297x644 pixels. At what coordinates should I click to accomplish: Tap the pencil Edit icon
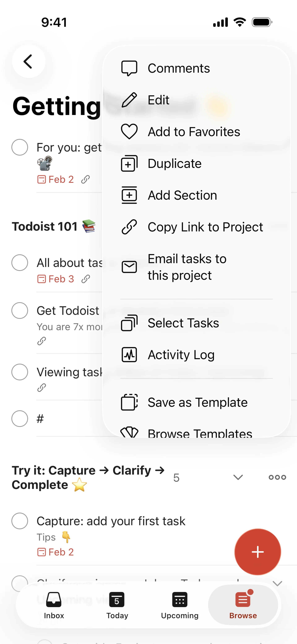129,100
